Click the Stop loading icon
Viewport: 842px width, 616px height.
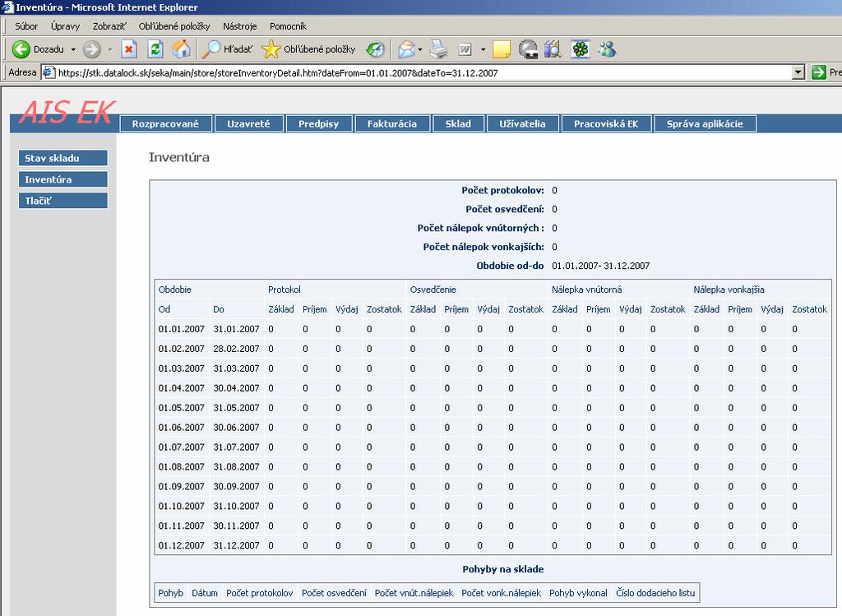pyautogui.click(x=129, y=49)
